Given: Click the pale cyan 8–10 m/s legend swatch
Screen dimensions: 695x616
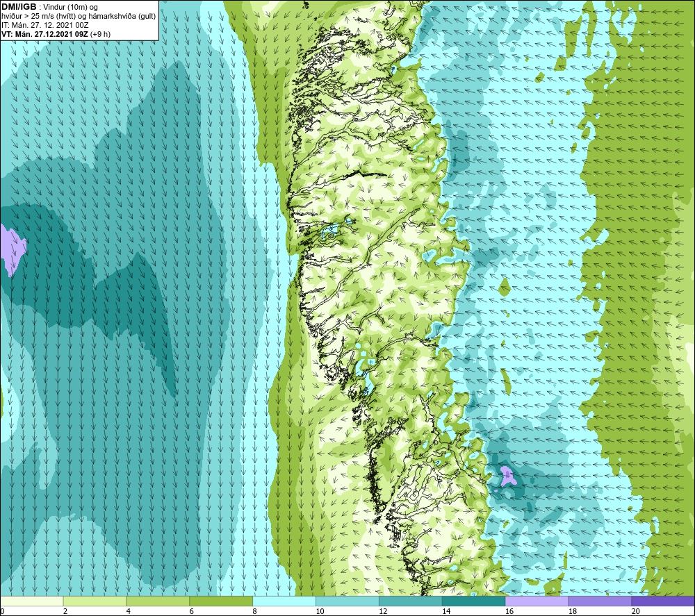Looking at the screenshot, I should click(x=284, y=601).
